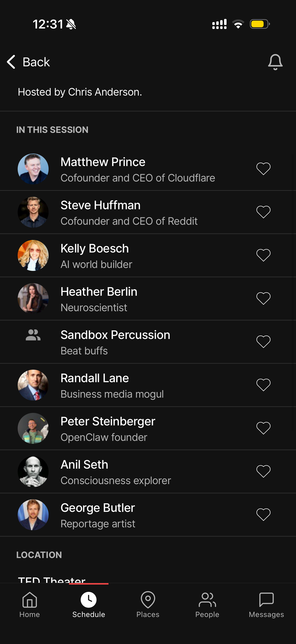Open the Home tab icon
Screen dimensions: 296x644
pyautogui.click(x=29, y=600)
